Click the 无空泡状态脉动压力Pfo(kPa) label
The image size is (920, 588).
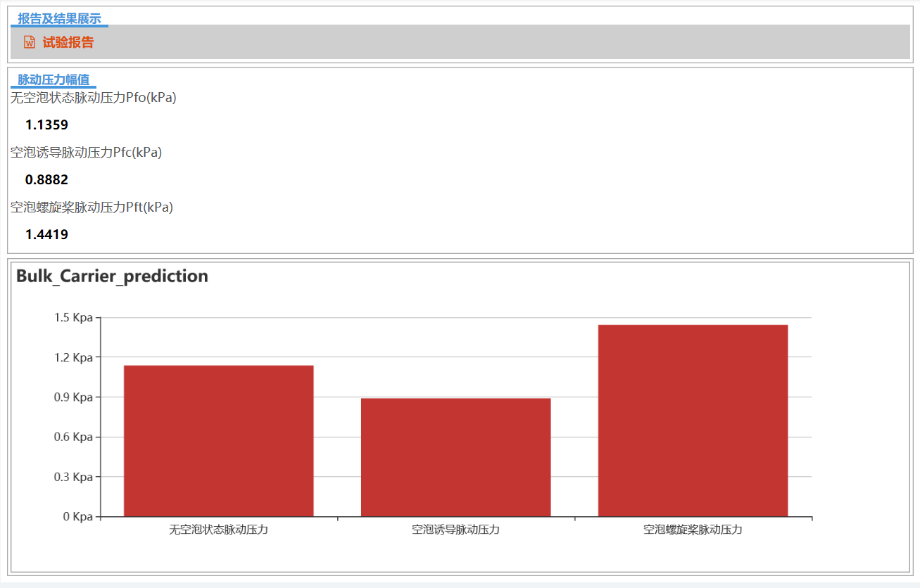[93, 98]
